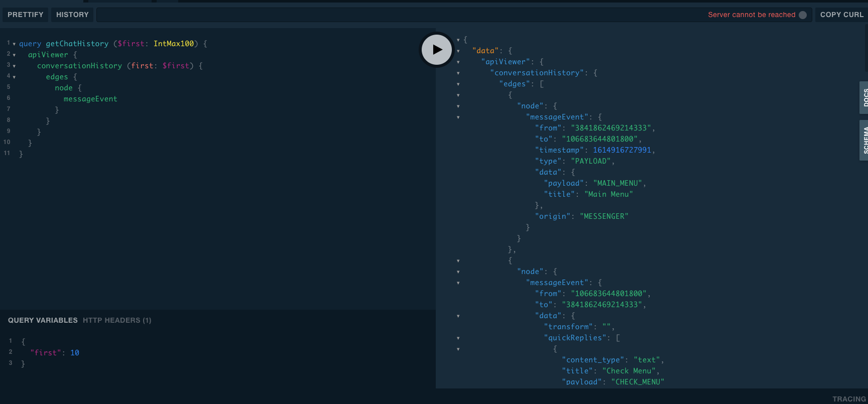This screenshot has width=868, height=404.
Task: Click the "timestamp": 1614916727991 value
Action: 622,150
